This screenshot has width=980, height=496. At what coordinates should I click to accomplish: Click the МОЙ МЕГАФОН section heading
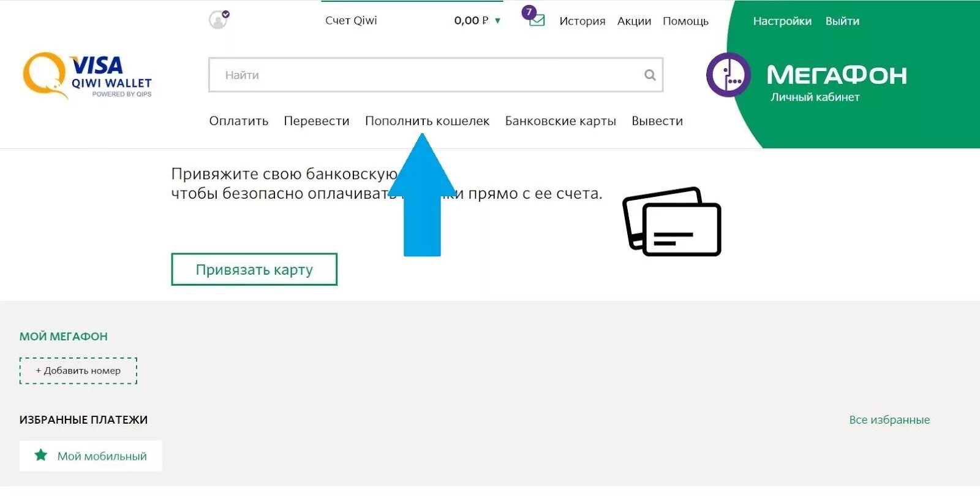click(64, 336)
